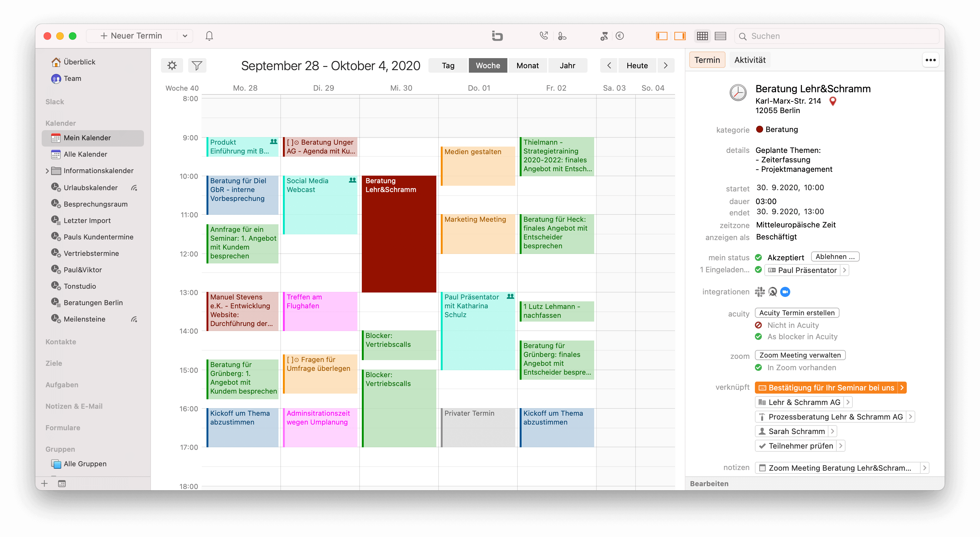The height and width of the screenshot is (537, 980).
Task: Switch to Tag view
Action: (x=448, y=65)
